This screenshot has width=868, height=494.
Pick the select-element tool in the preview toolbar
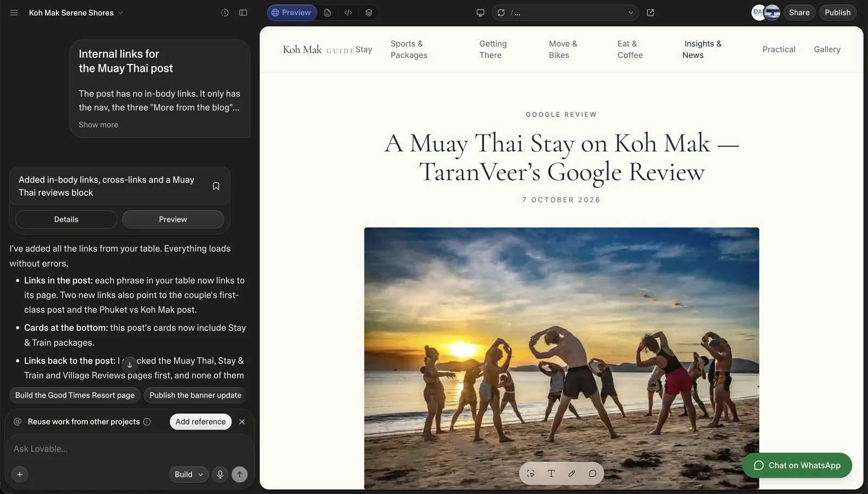pos(531,473)
